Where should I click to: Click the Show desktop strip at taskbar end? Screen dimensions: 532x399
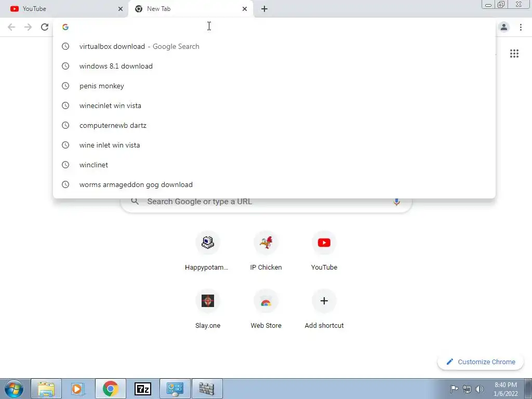pyautogui.click(x=528, y=389)
